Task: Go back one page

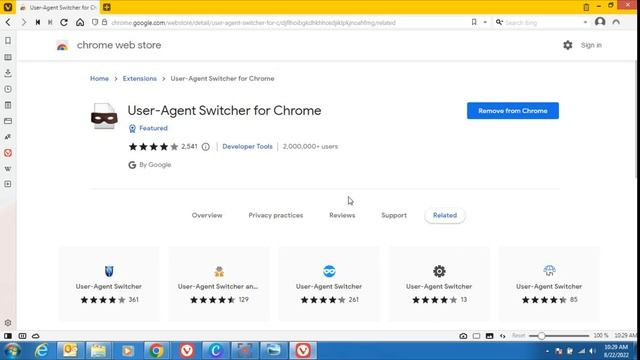Action: 8,22
